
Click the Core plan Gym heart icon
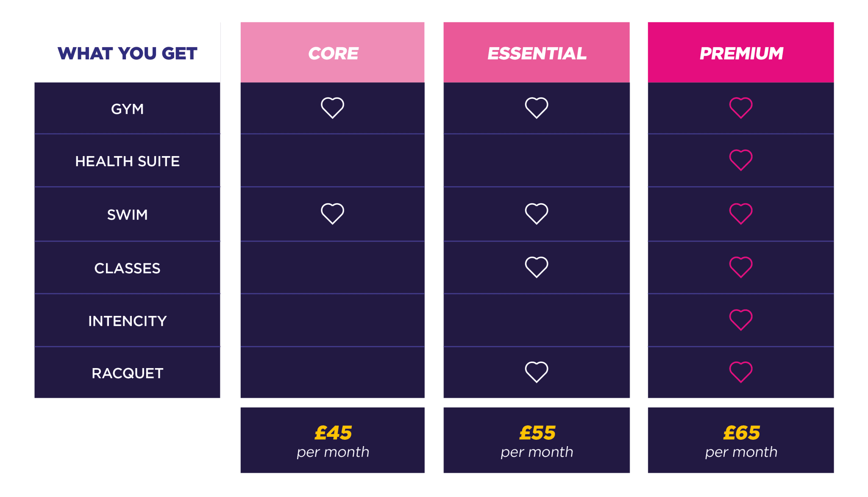pyautogui.click(x=332, y=108)
